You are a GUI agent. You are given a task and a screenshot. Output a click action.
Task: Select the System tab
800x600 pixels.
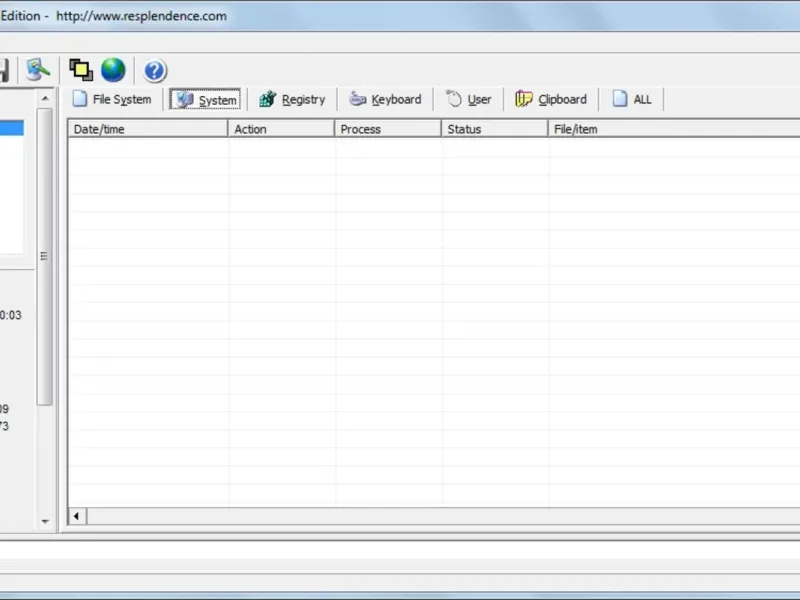205,99
